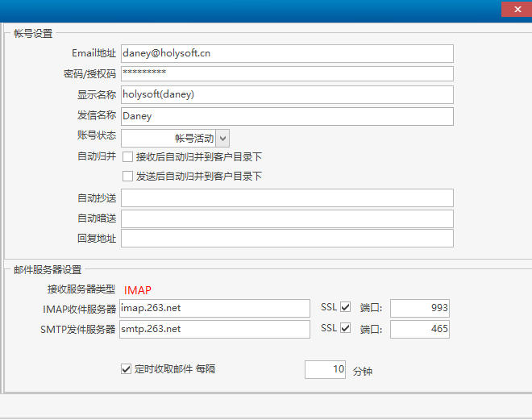The width and height of the screenshot is (532, 420).
Task: Toggle SSL checkbox for the SMTP server
Action: point(346,328)
